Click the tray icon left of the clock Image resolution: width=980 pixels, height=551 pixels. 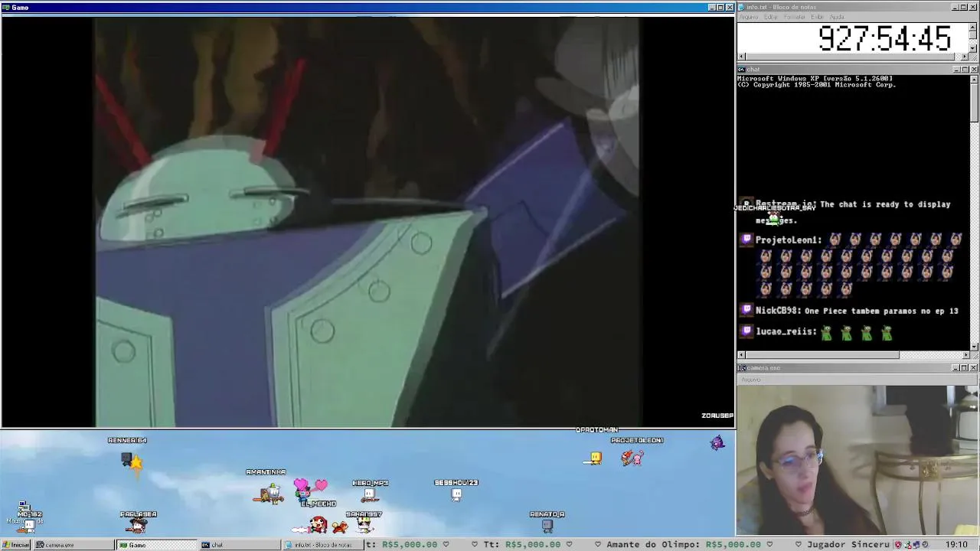925,545
